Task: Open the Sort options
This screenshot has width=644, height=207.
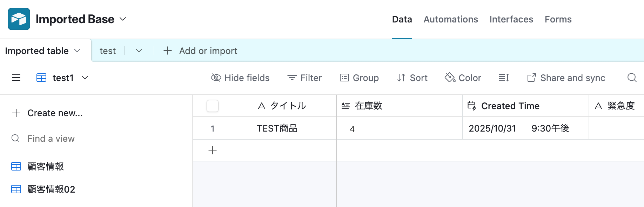Action: (x=412, y=78)
